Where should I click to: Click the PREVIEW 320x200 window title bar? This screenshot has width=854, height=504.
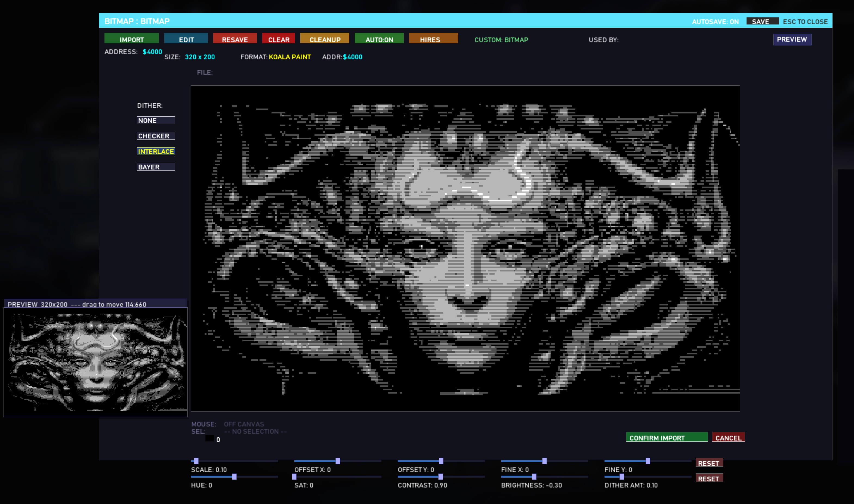pos(95,303)
